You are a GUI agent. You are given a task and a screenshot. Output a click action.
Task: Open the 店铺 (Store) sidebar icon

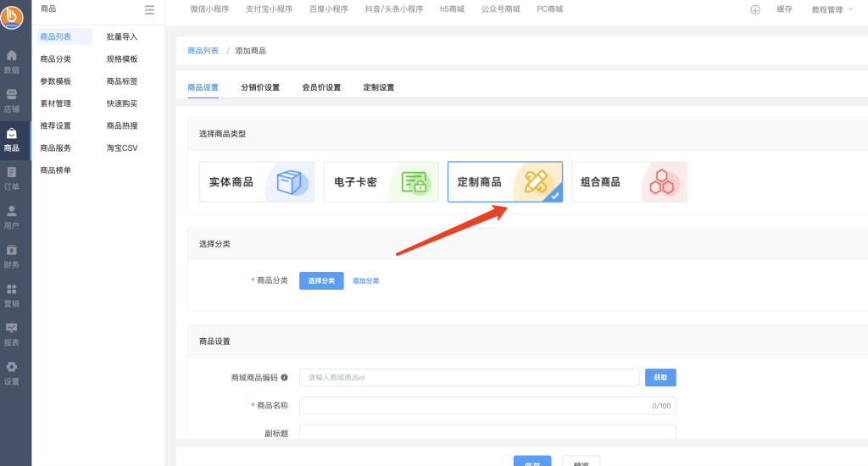tap(12, 100)
